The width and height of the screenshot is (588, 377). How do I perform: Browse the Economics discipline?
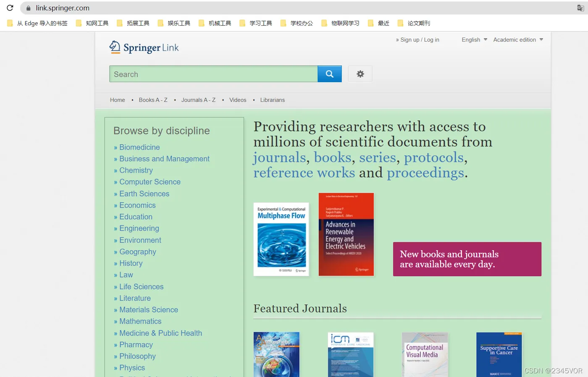tap(137, 205)
